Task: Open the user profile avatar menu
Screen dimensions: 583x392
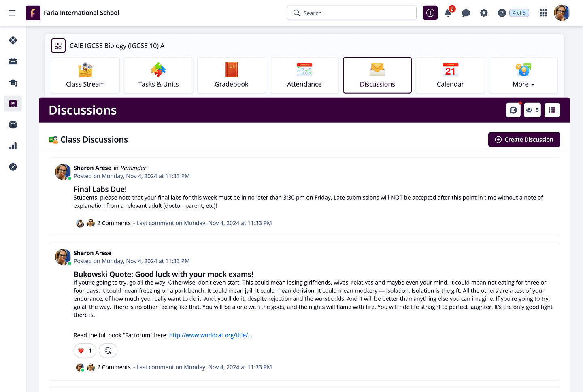Action: 562,13
